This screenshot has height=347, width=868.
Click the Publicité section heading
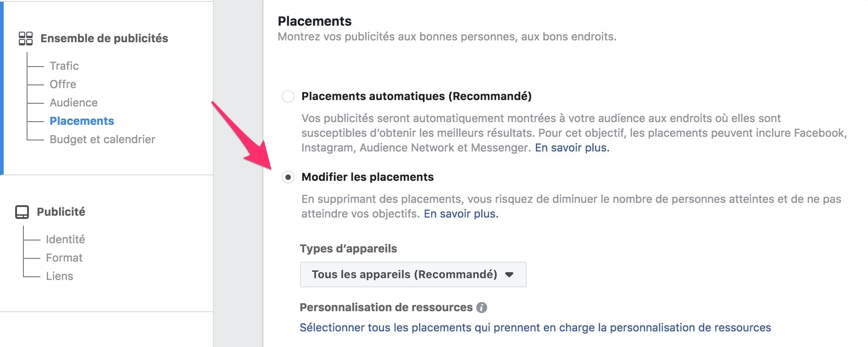click(61, 212)
